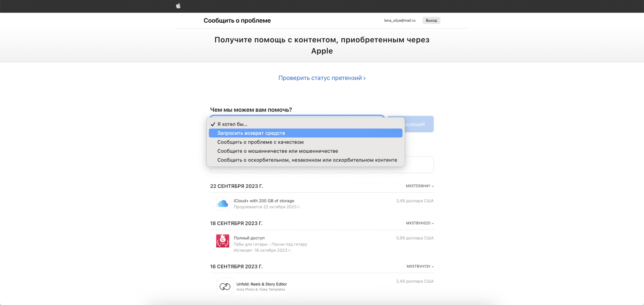This screenshot has height=305, width=644.
Task: Click «Insta Photo & Video Templates» subtitle
Action: tap(261, 290)
